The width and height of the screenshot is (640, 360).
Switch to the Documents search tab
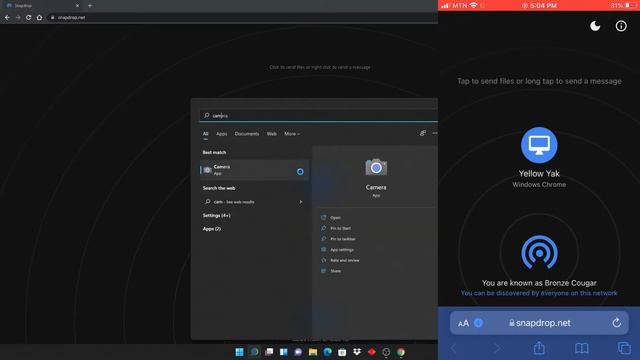pyautogui.click(x=247, y=134)
